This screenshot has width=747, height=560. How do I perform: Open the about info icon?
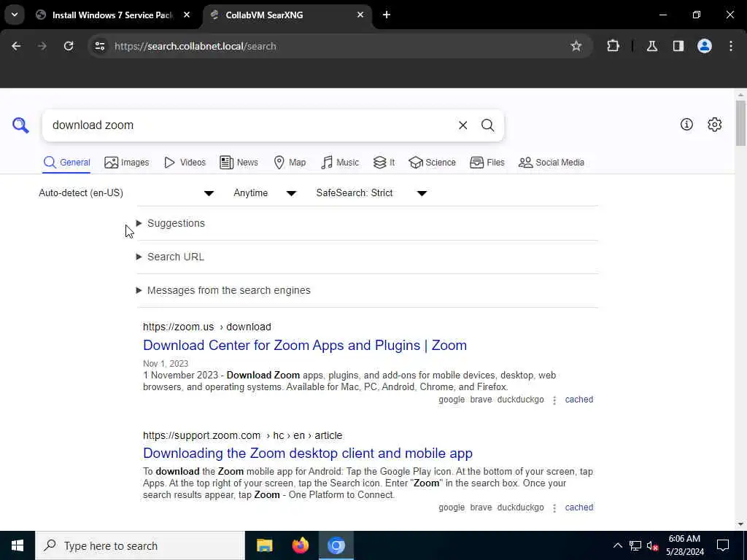[x=686, y=124]
